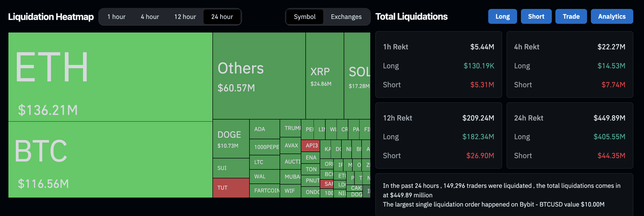
Task: Click the blue Long button
Action: coord(503,16)
